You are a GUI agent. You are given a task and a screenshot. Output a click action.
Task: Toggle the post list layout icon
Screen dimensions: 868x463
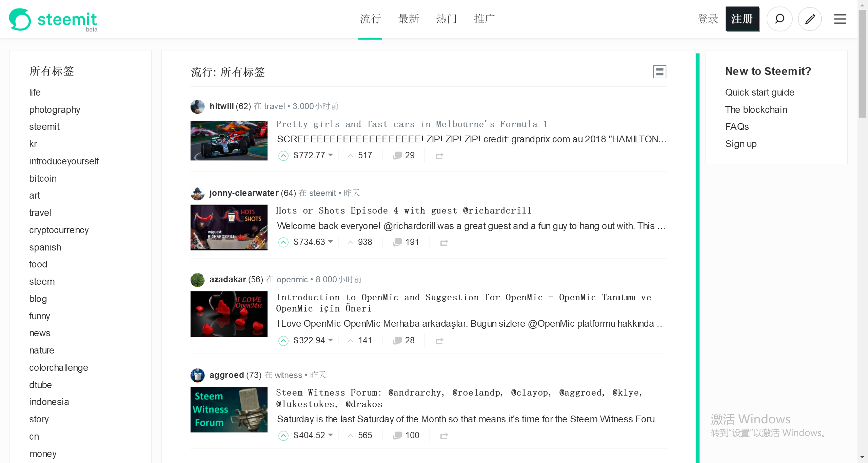tap(659, 72)
